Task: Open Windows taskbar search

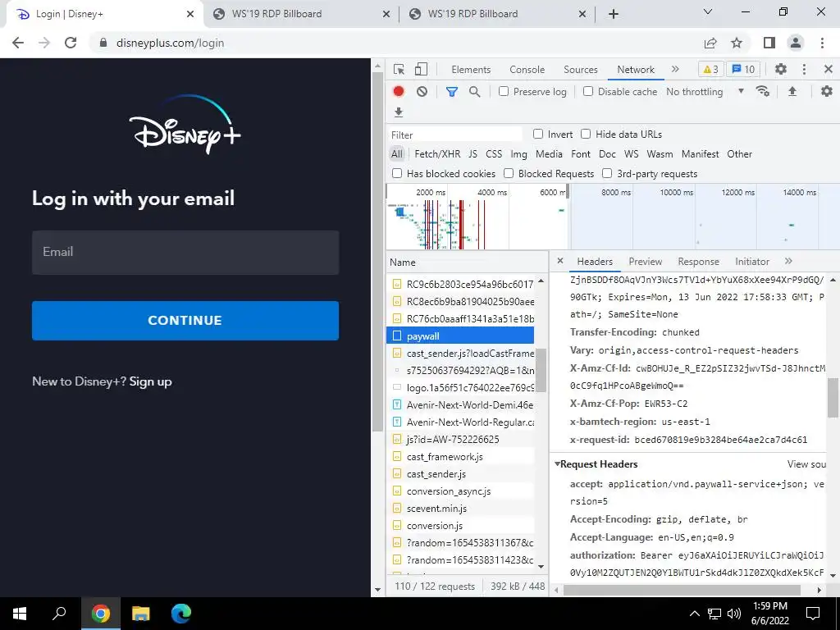Action: 59,614
